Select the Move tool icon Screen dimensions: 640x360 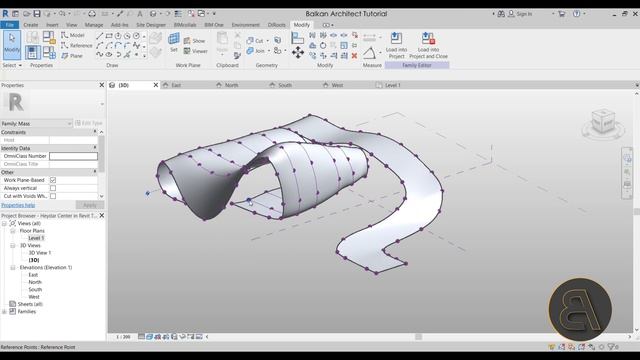coord(298,52)
